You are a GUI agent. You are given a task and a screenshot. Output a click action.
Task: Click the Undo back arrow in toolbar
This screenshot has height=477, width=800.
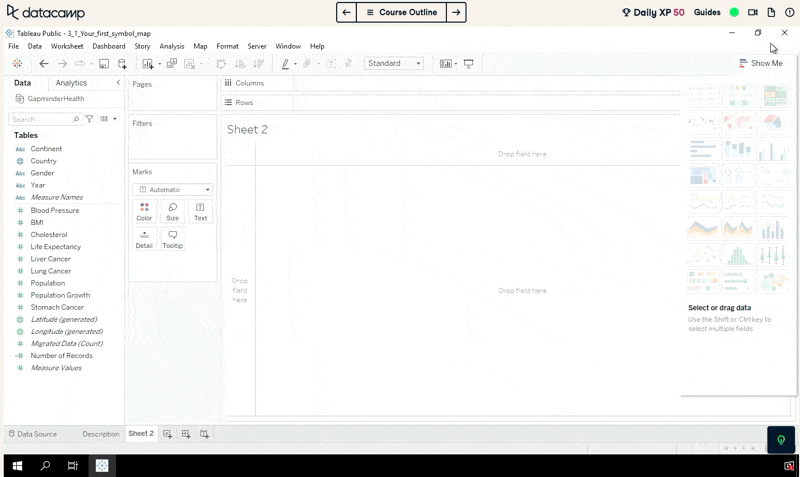pyautogui.click(x=44, y=63)
